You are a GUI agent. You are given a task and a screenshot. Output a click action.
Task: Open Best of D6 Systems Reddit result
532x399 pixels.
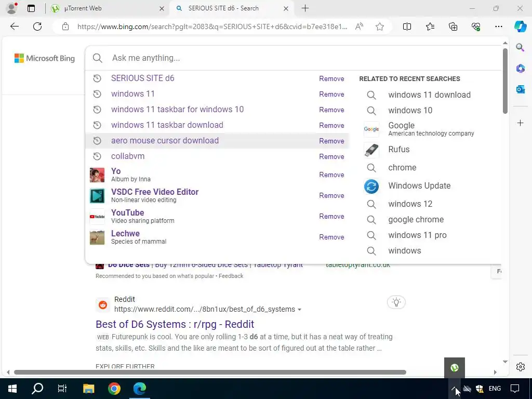175,324
